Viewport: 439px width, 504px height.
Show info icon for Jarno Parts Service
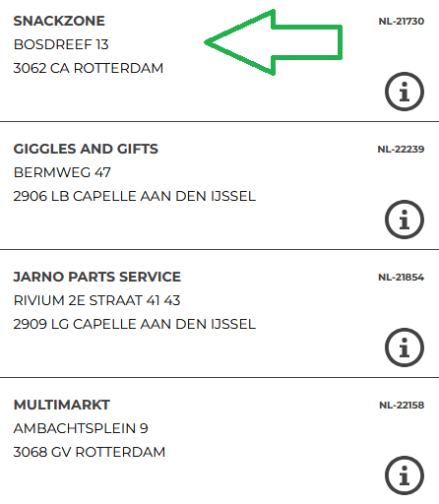[405, 347]
